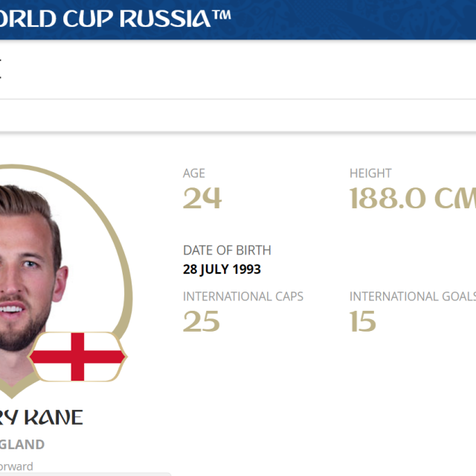This screenshot has height=476, width=476.
Task: Click the DATE OF BIRTH label
Action: pyautogui.click(x=227, y=251)
